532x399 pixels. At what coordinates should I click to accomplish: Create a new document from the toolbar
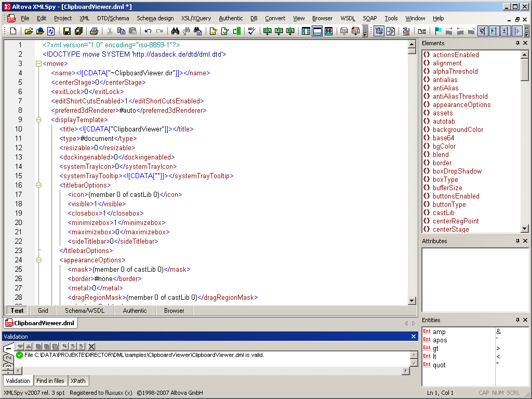click(13, 31)
